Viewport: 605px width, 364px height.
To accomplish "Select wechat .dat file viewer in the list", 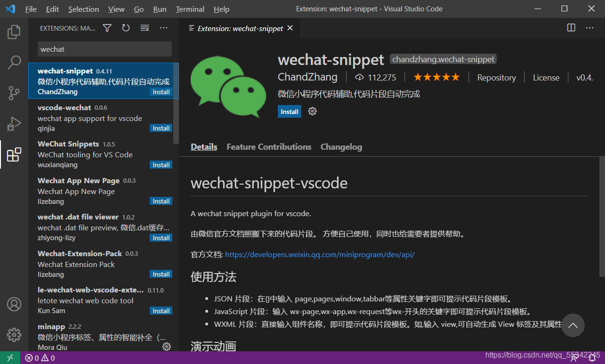I will (x=104, y=227).
